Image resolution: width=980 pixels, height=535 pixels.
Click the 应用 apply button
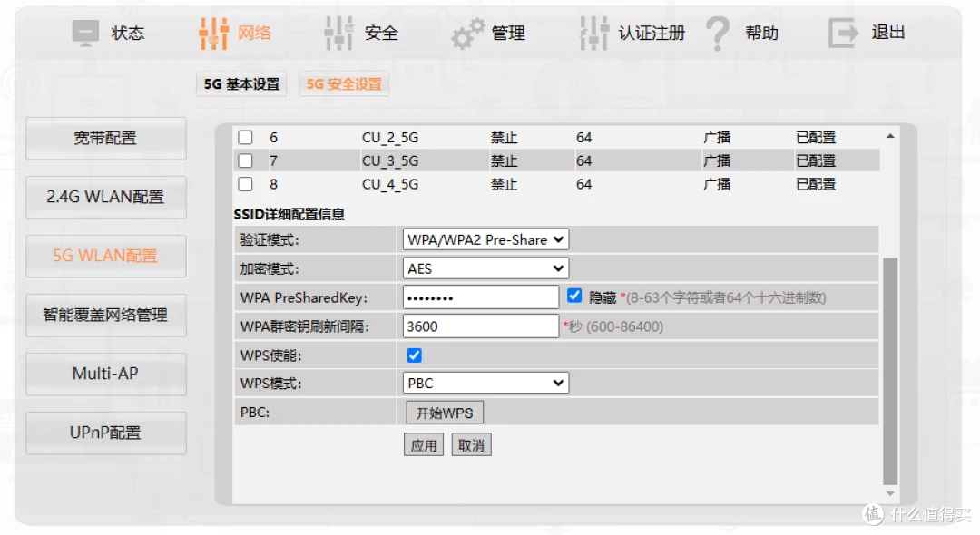click(424, 445)
